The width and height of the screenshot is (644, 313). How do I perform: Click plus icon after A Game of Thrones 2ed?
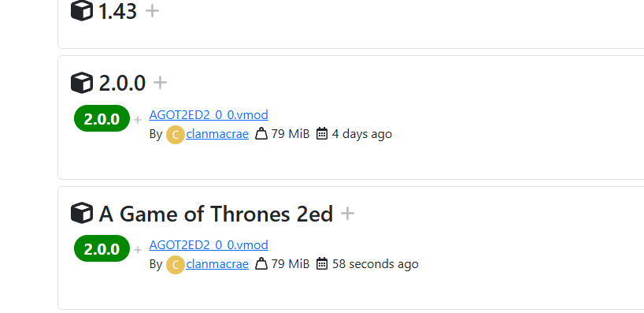(347, 213)
